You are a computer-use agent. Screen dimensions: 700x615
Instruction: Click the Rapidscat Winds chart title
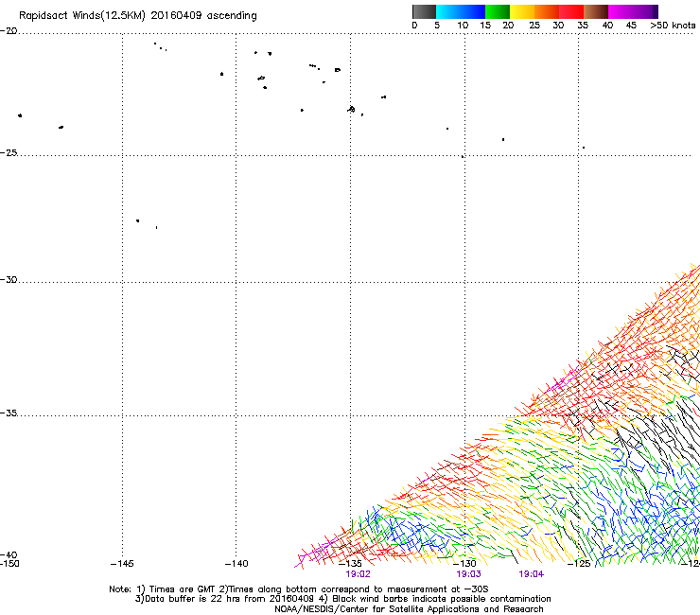137,16
